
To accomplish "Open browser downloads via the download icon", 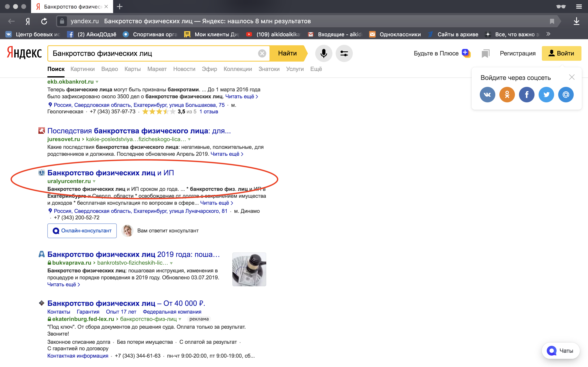I will tap(577, 21).
